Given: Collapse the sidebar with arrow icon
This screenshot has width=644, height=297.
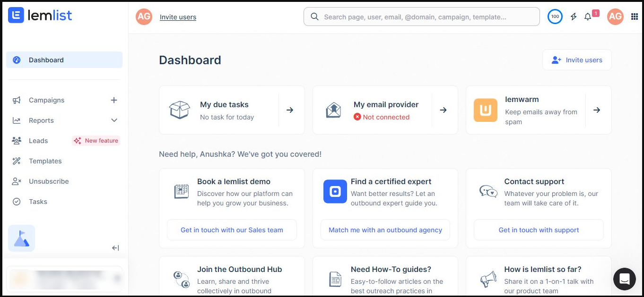Looking at the screenshot, I should coord(115,248).
